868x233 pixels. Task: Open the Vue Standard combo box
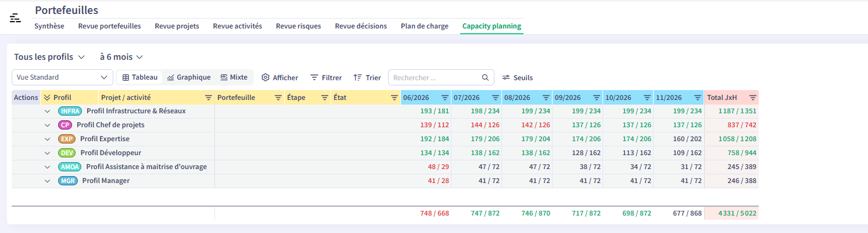pos(63,77)
